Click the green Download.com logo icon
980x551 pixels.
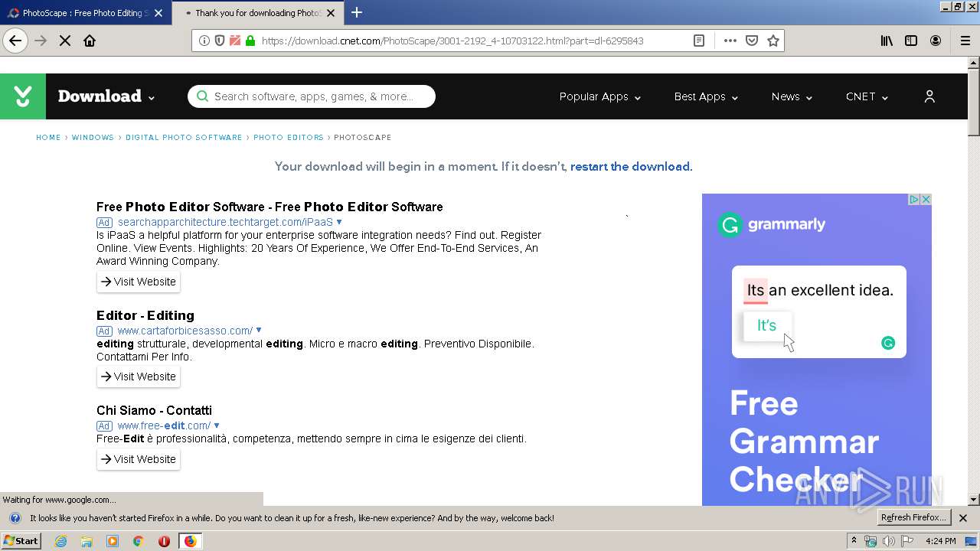pyautogui.click(x=23, y=96)
